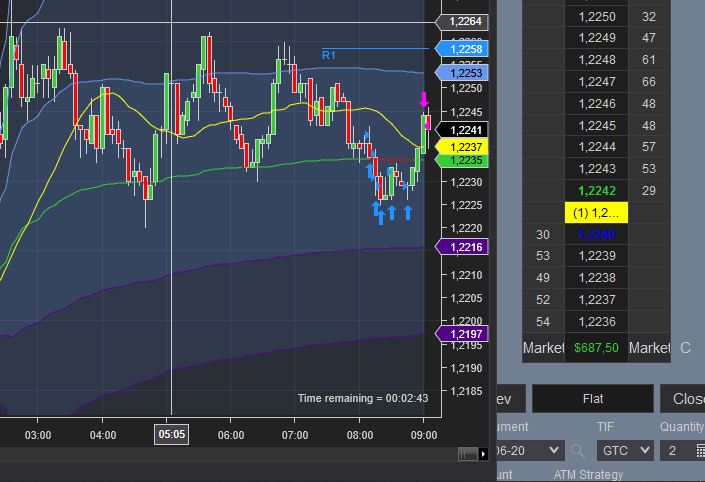Click the green 1,2242 best ask price cell

[596, 191]
